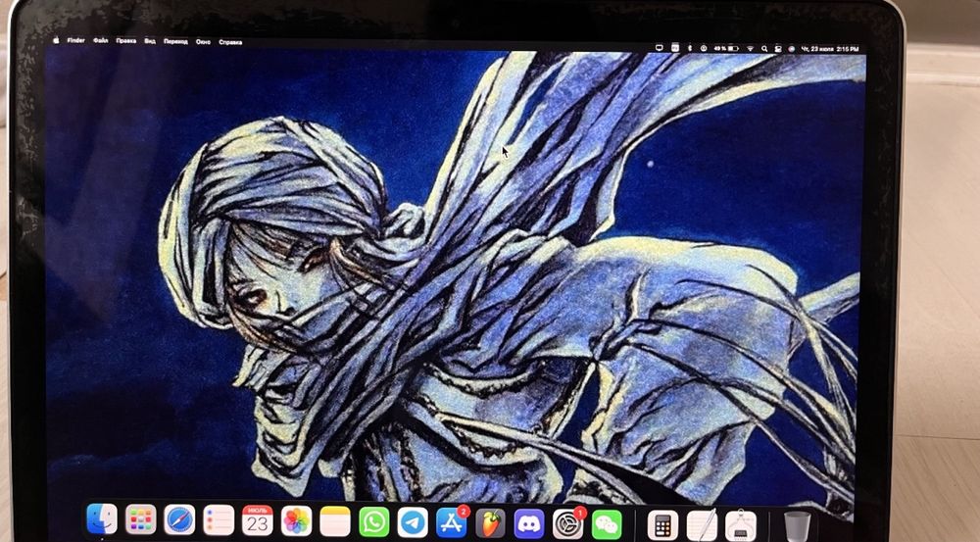Open Discord from the Dock
Viewport: 980px width, 542px height.
pos(529,523)
